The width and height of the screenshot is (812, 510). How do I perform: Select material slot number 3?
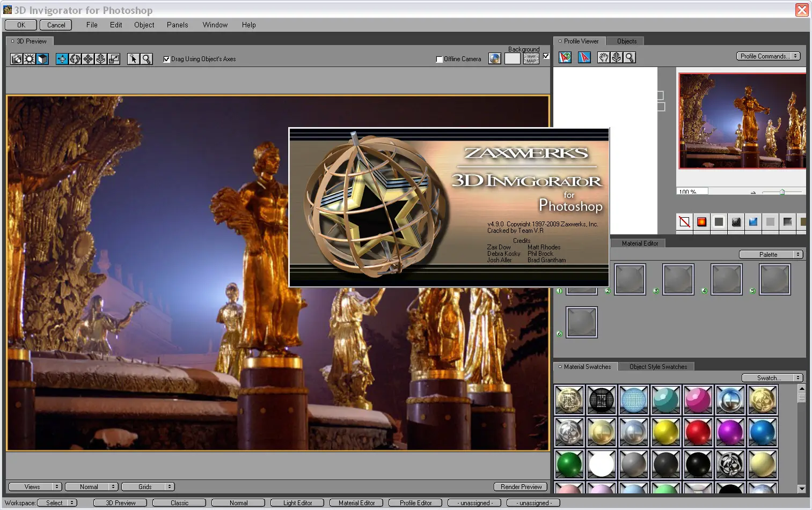678,279
